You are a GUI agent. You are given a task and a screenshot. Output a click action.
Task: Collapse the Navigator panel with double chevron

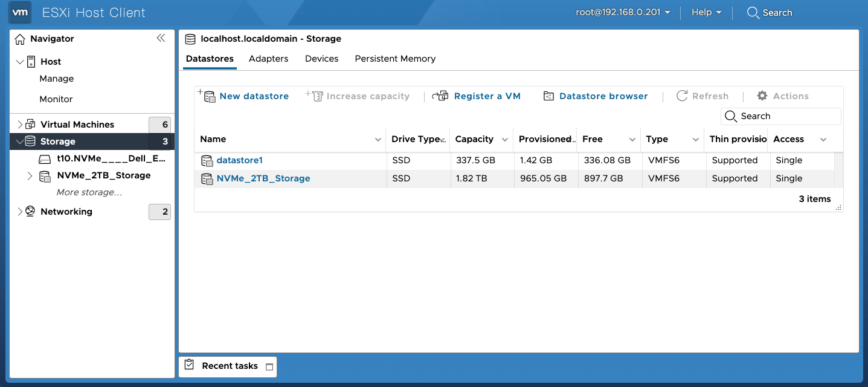[x=161, y=38]
